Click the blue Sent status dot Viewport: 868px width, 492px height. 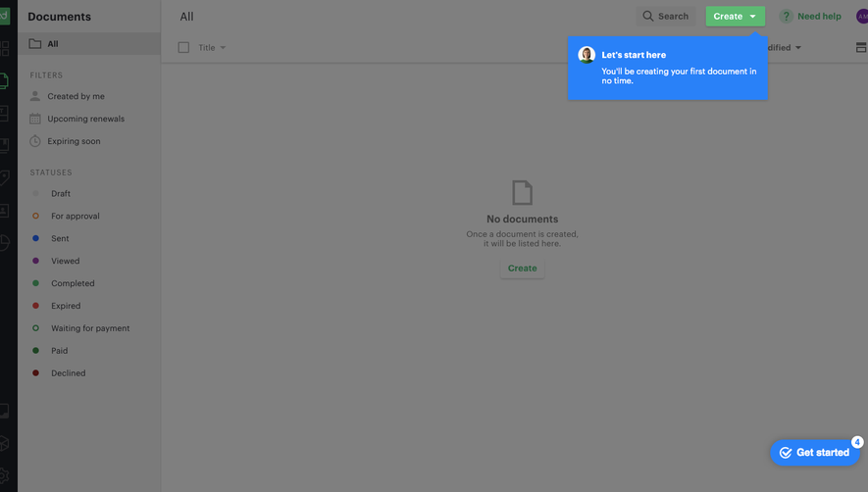[x=35, y=238]
